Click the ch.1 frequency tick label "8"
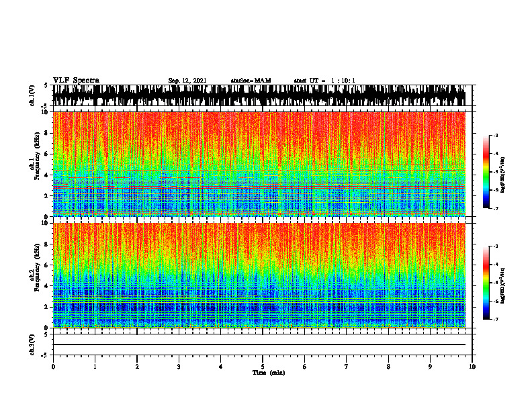 click(x=47, y=133)
